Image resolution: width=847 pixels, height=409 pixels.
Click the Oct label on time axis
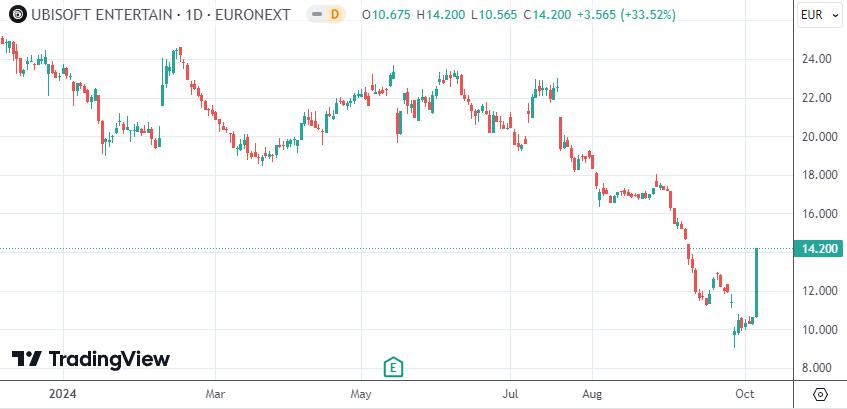tap(745, 394)
